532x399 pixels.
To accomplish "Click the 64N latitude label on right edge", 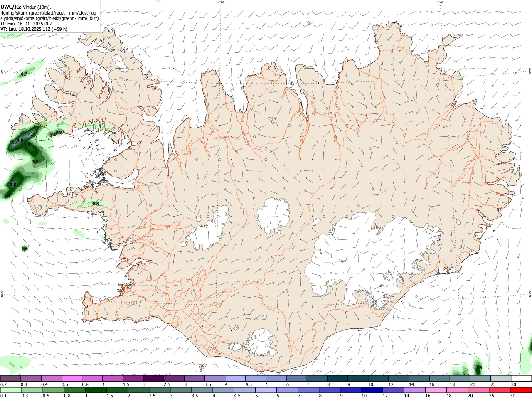I will pos(530,293).
